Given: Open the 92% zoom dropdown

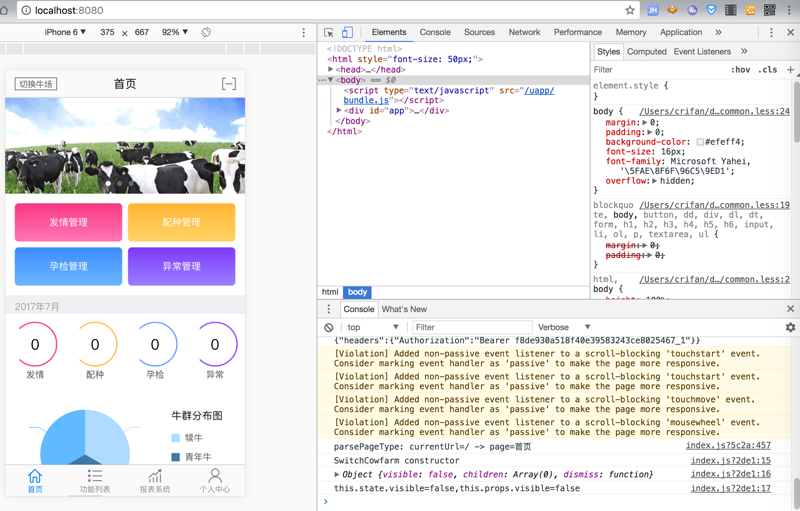Looking at the screenshot, I should [x=175, y=32].
